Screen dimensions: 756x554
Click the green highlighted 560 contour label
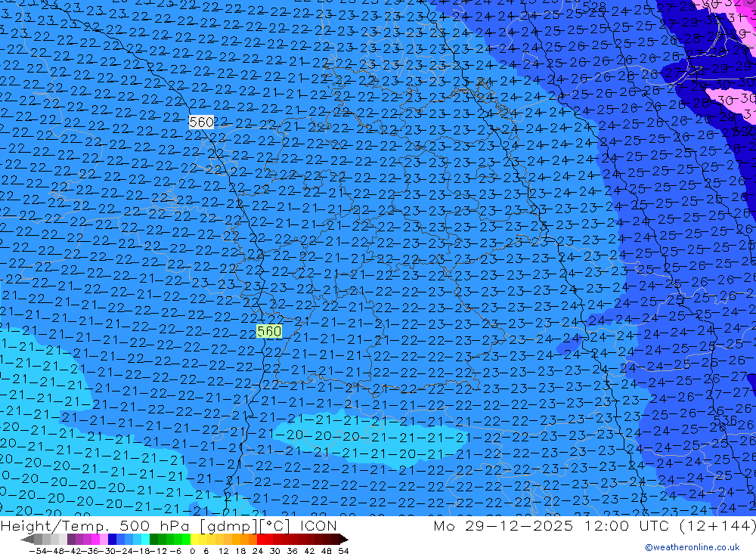point(269,331)
